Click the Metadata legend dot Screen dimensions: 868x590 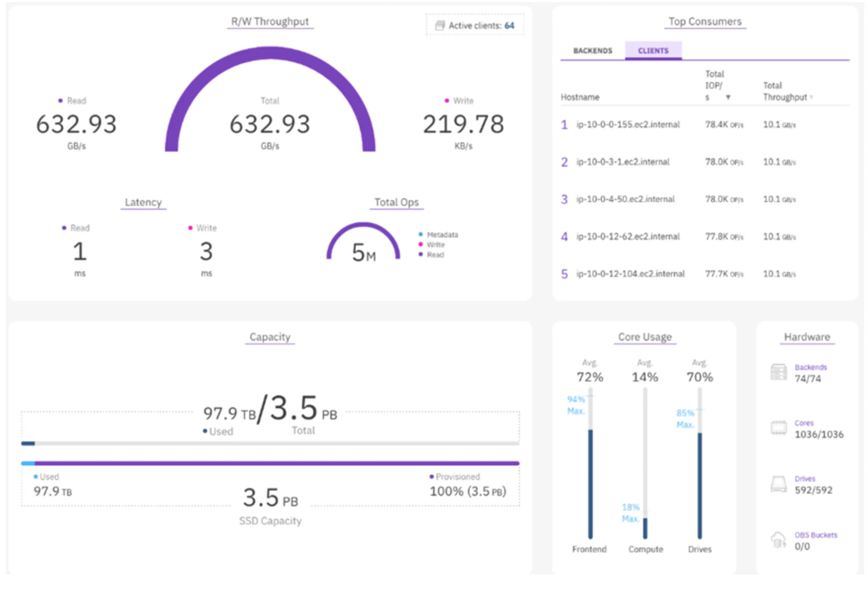pyautogui.click(x=420, y=235)
